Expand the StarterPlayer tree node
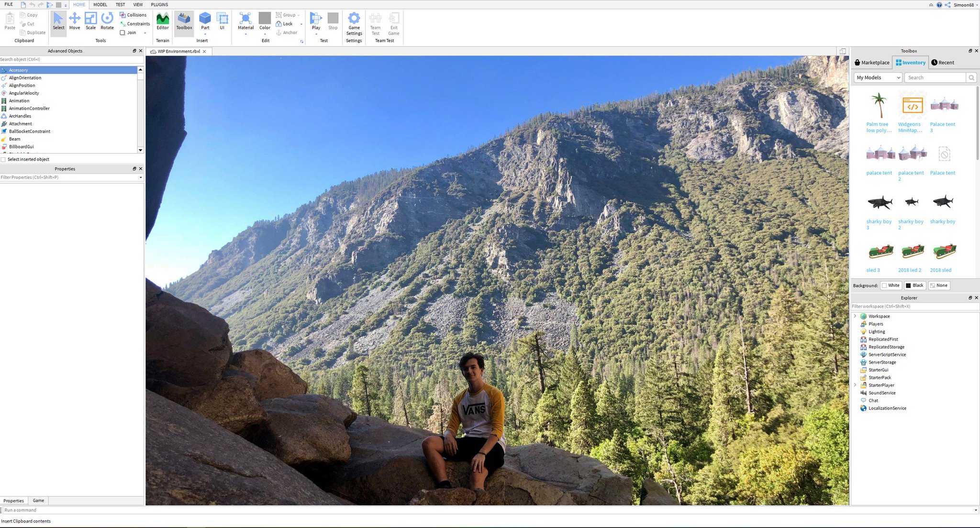The width and height of the screenshot is (980, 528). coord(855,385)
